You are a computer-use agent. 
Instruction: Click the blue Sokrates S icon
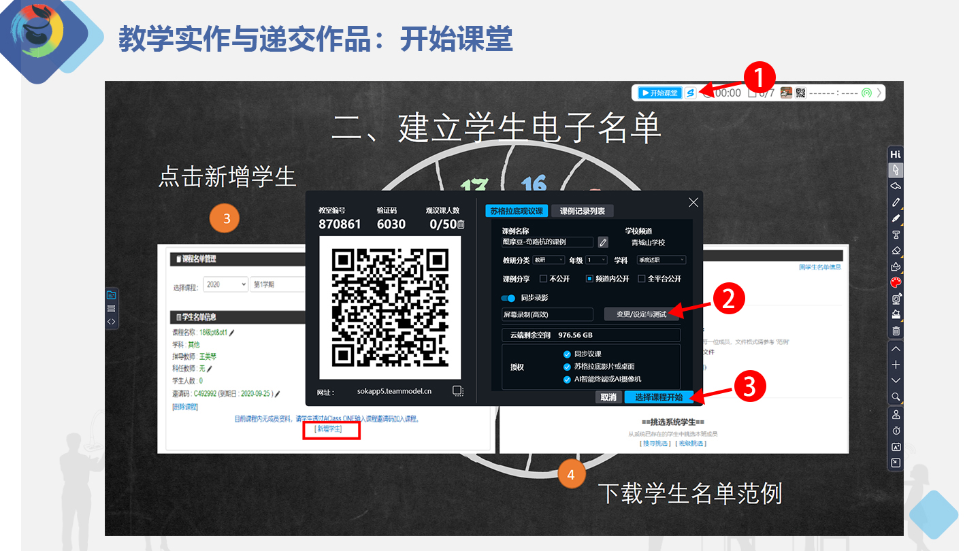click(x=690, y=93)
